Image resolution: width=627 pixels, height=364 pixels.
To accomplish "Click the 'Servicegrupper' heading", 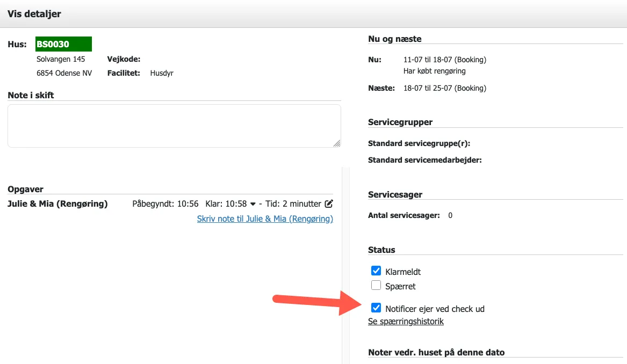I will [x=400, y=122].
